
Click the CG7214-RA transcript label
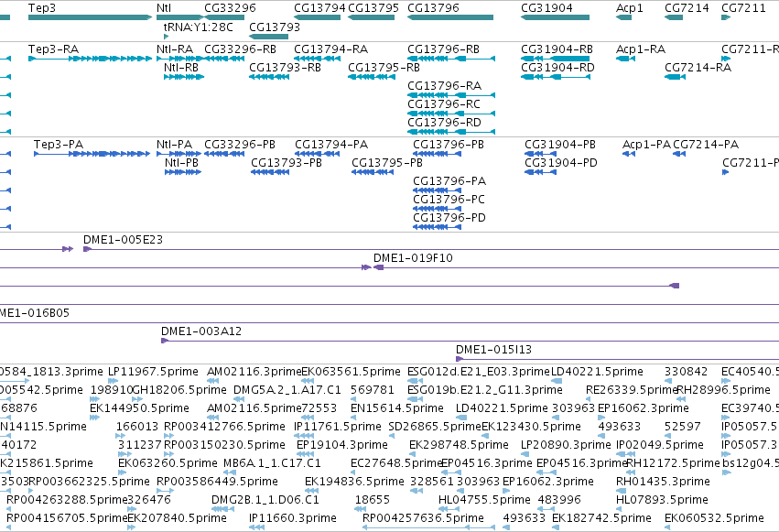[698, 68]
